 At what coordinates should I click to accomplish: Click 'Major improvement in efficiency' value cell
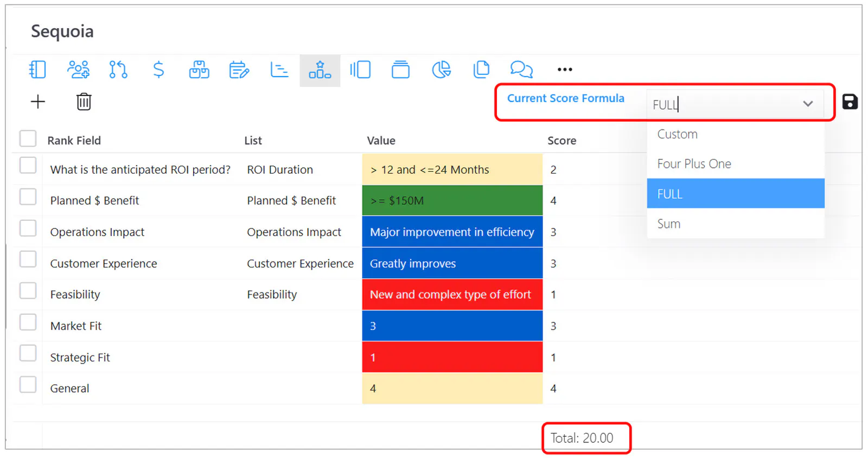452,232
